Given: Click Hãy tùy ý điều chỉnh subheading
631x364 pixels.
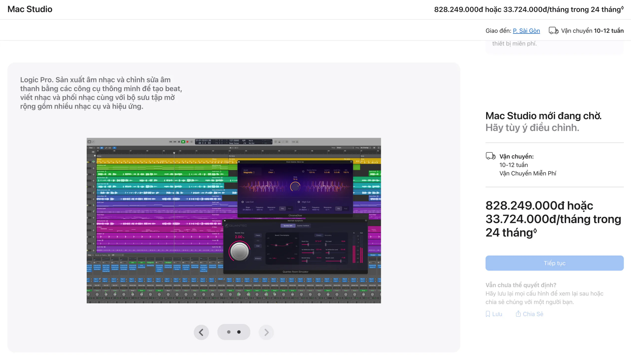Looking at the screenshot, I should click(532, 128).
